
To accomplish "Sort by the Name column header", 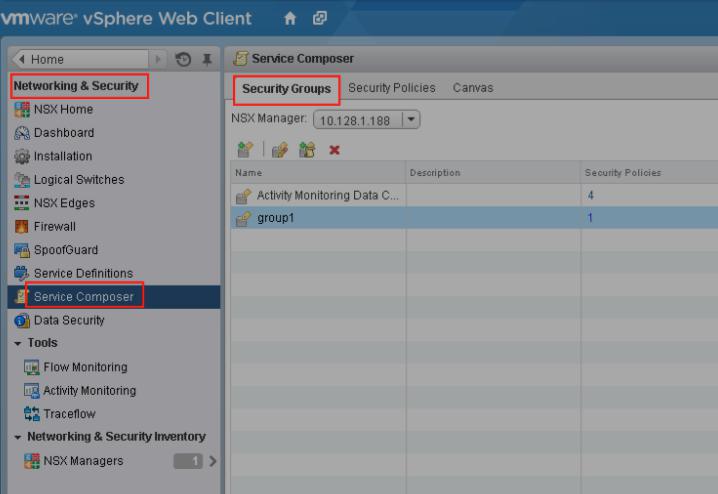I will tap(318, 173).
